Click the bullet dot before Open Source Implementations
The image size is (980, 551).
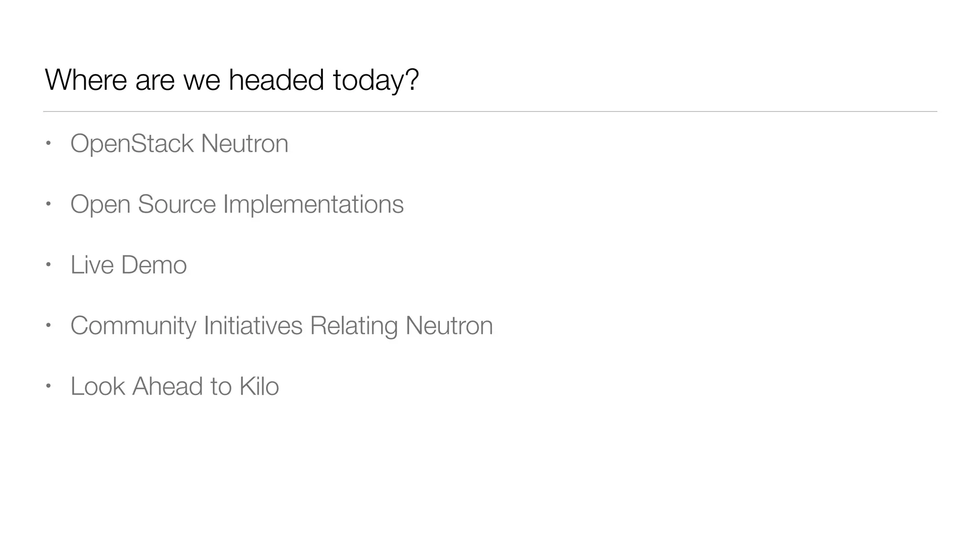tap(48, 204)
